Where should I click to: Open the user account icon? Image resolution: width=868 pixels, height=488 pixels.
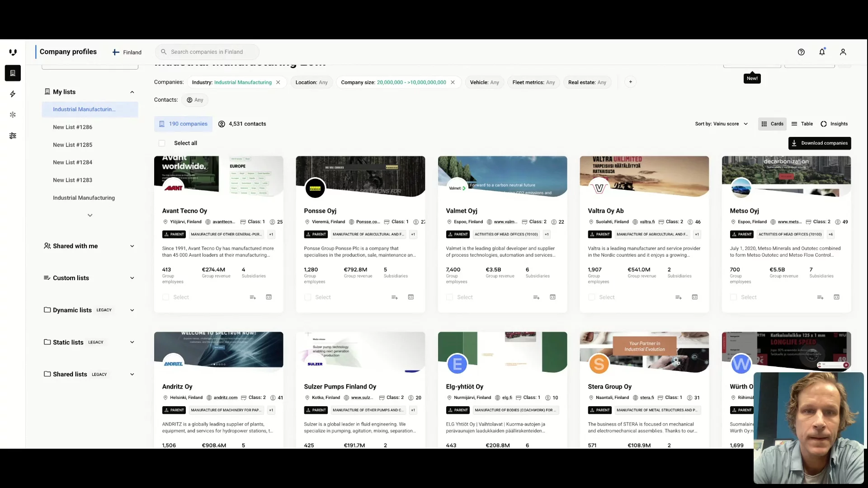coord(843,52)
